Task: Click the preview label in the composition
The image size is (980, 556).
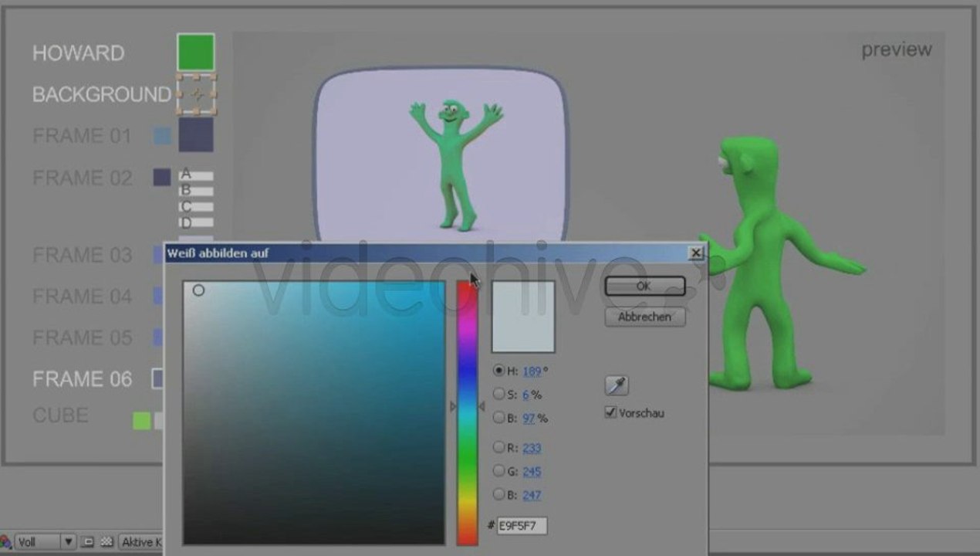Action: point(897,49)
